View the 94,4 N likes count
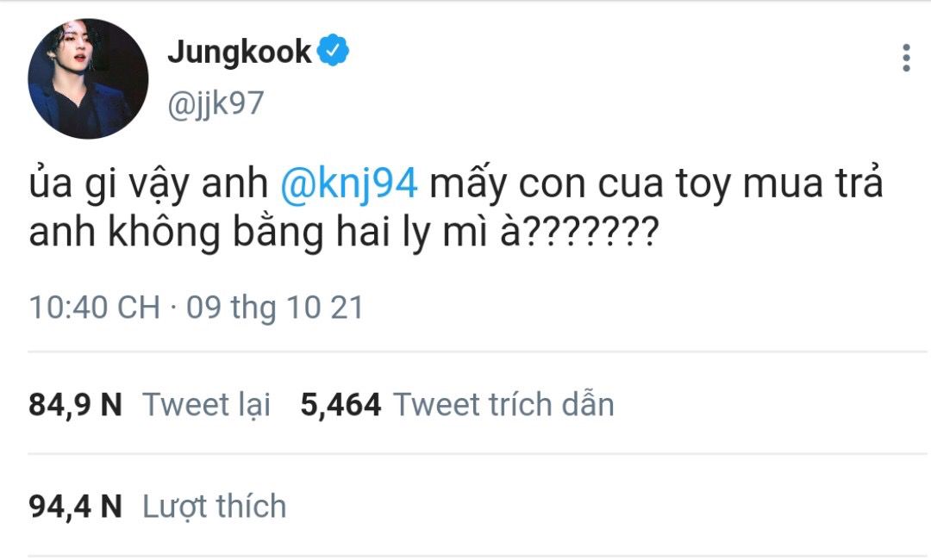This screenshot has width=931, height=560. click(75, 507)
